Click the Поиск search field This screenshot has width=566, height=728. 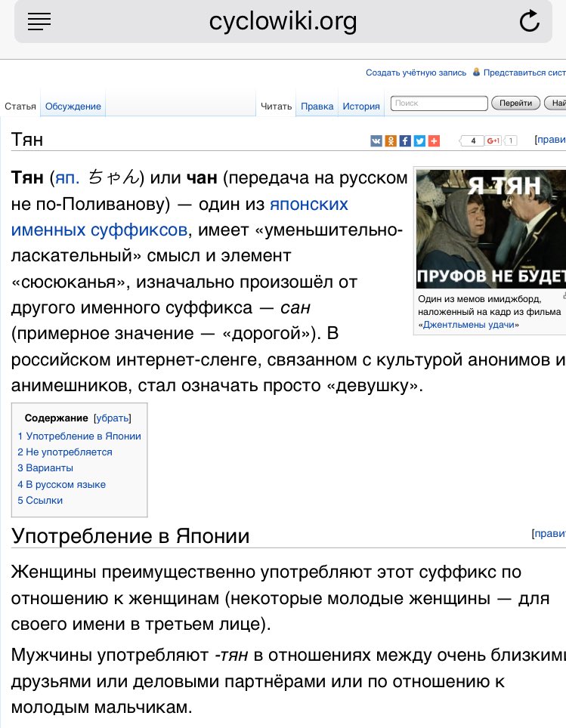click(439, 103)
